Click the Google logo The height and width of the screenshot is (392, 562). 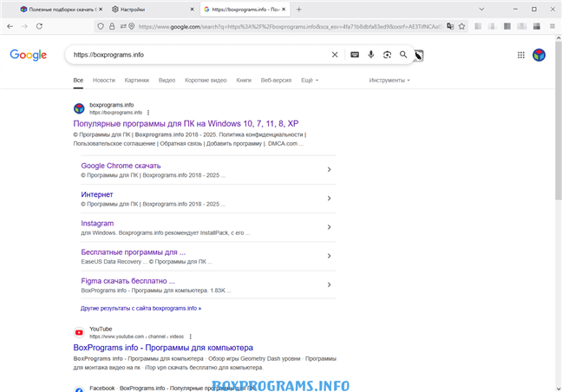(x=29, y=55)
